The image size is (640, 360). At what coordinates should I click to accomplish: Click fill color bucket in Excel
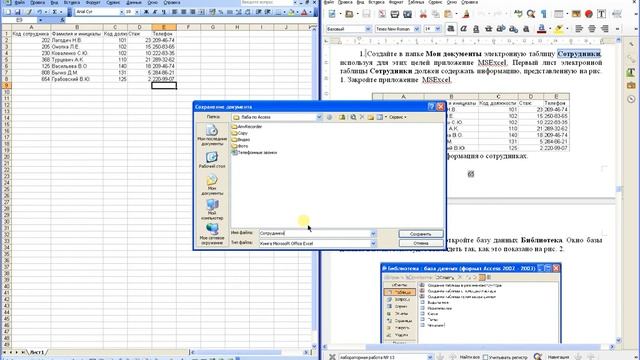[x=291, y=12]
